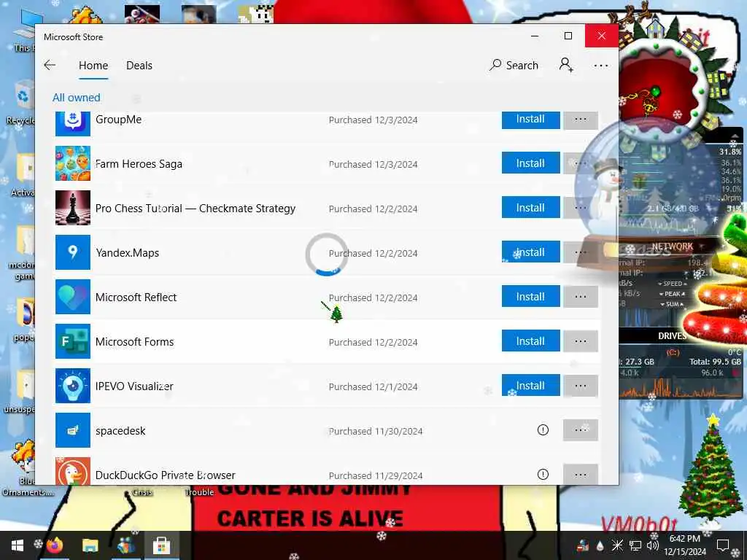
Task: Open the All owned filter
Action: [76, 98]
